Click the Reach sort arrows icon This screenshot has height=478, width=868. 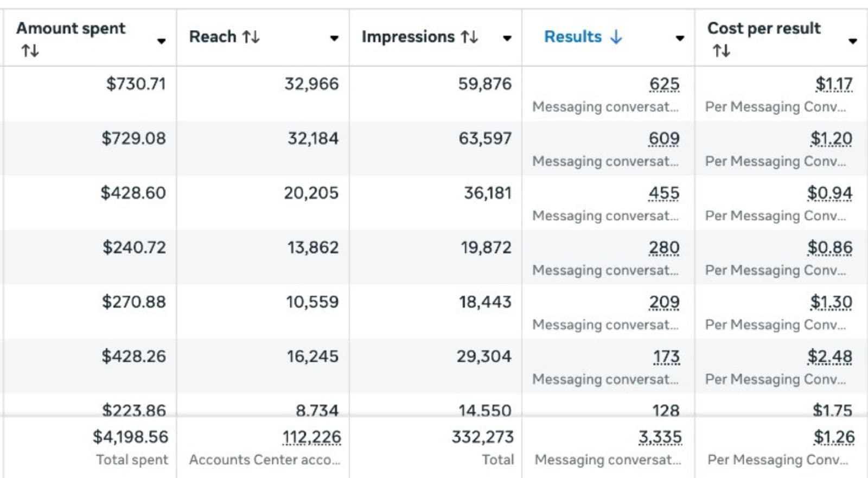(251, 37)
